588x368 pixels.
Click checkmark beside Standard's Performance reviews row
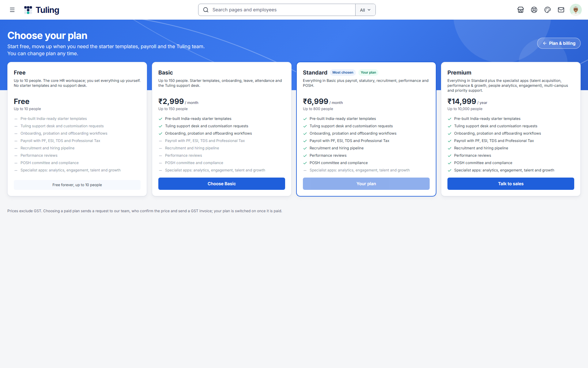[305, 156]
